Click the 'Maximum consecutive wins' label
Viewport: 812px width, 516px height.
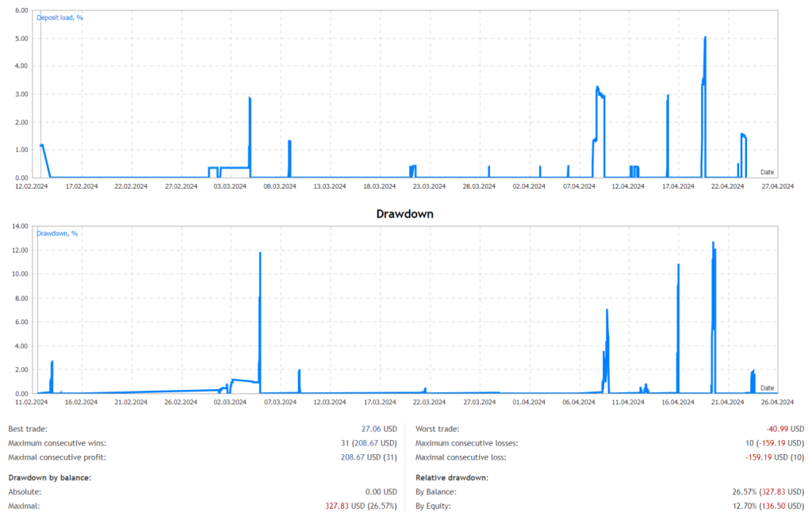(57, 443)
